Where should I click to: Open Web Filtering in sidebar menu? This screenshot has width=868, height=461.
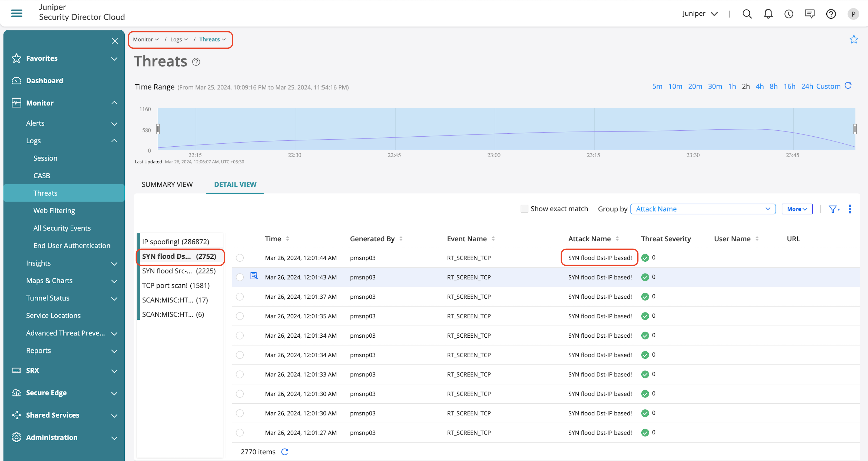pyautogui.click(x=54, y=210)
